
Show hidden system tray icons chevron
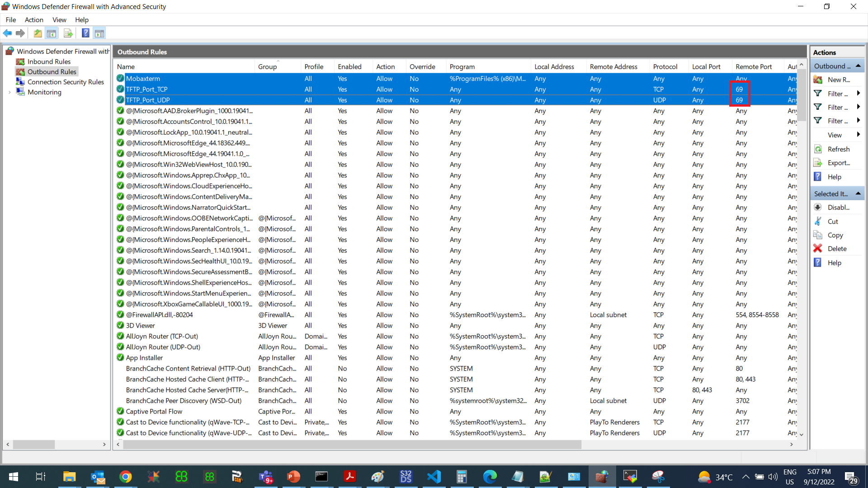click(x=745, y=477)
